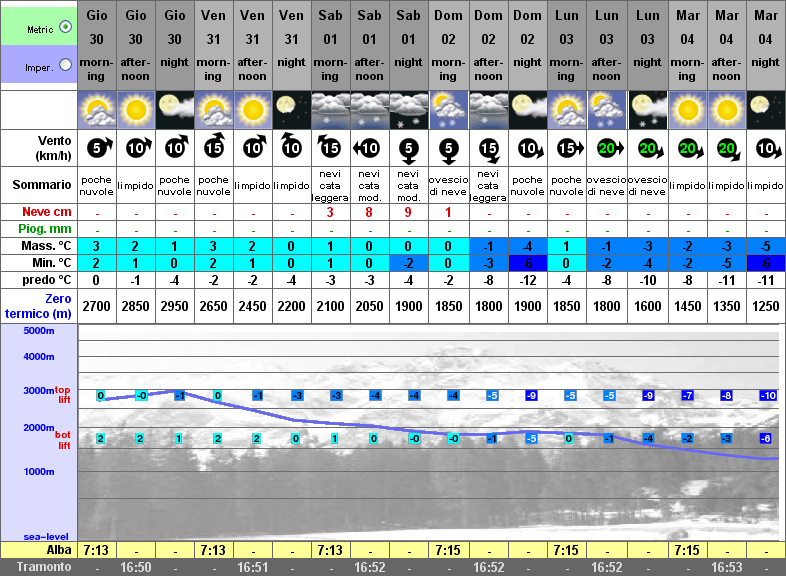Viewport: 786px width, 576px height.
Task: Click the bot lift label
Action: coord(63,440)
